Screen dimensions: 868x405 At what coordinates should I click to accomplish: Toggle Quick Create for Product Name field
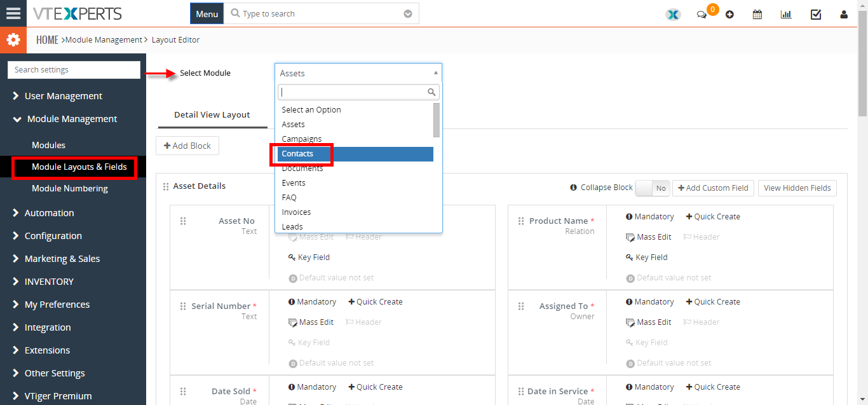(x=713, y=217)
